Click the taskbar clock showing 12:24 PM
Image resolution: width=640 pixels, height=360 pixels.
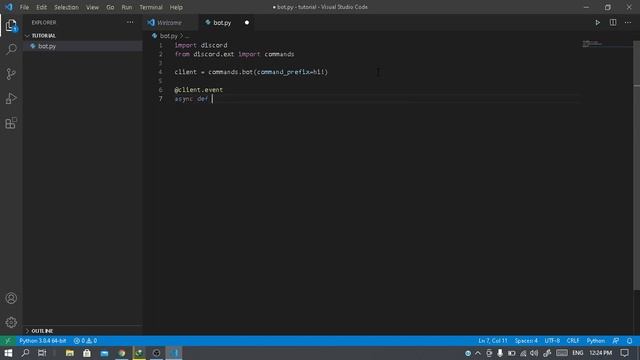tap(601, 353)
